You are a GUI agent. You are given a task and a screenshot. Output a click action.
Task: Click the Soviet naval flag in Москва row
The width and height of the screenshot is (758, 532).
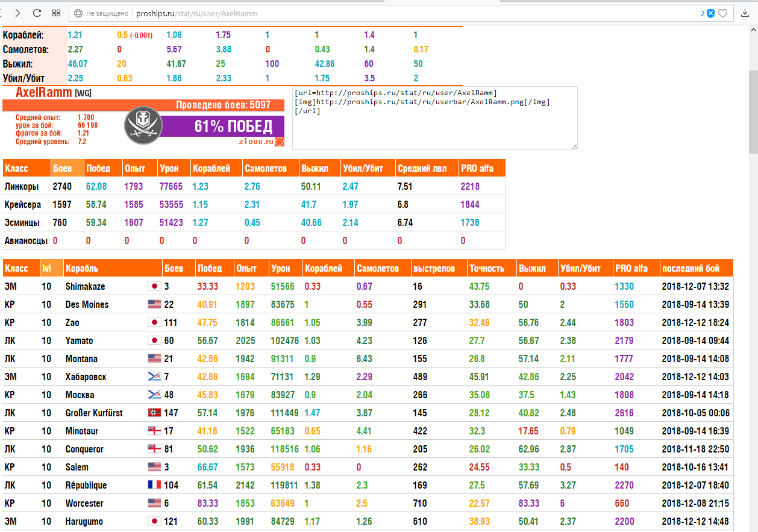[153, 395]
